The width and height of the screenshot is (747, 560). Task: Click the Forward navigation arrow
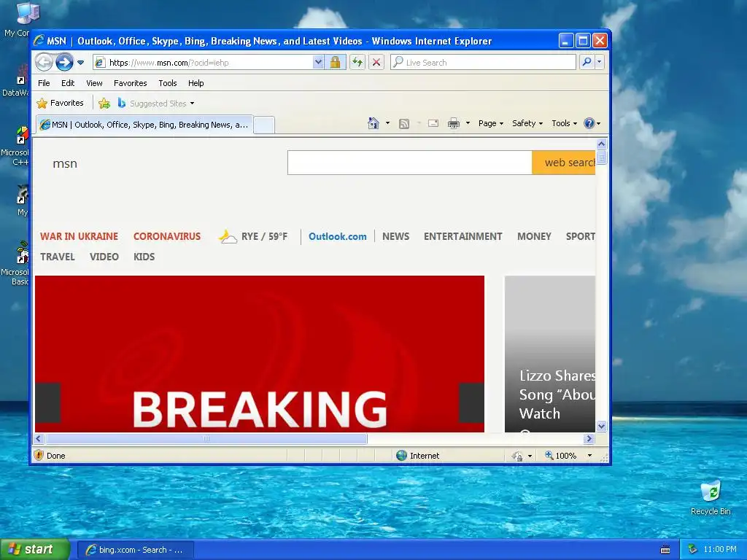tap(64, 63)
